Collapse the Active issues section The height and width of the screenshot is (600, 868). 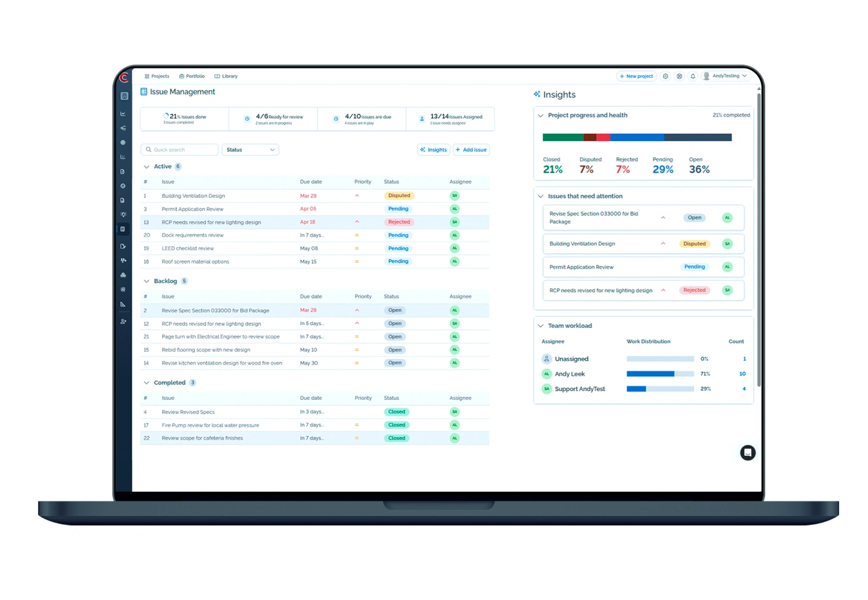(x=147, y=167)
